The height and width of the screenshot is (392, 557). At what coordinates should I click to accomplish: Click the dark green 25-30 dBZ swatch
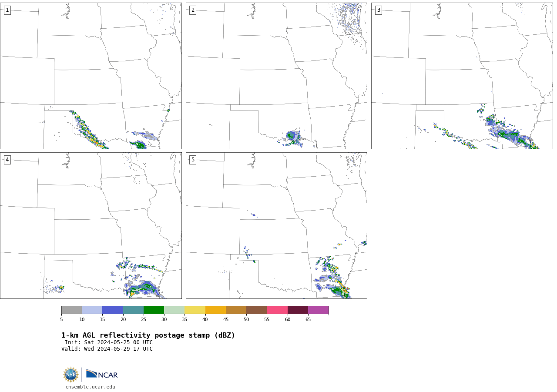click(x=154, y=310)
